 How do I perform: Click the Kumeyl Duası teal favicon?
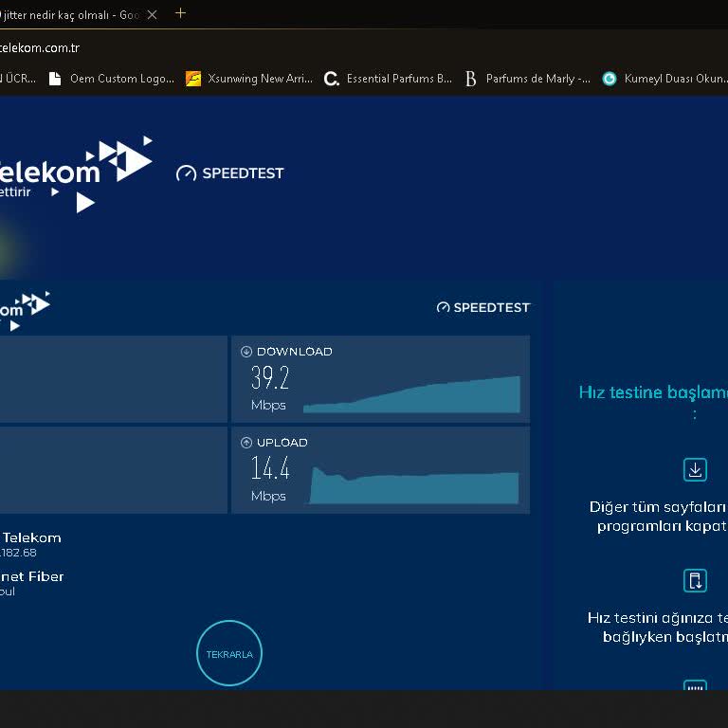tap(610, 79)
